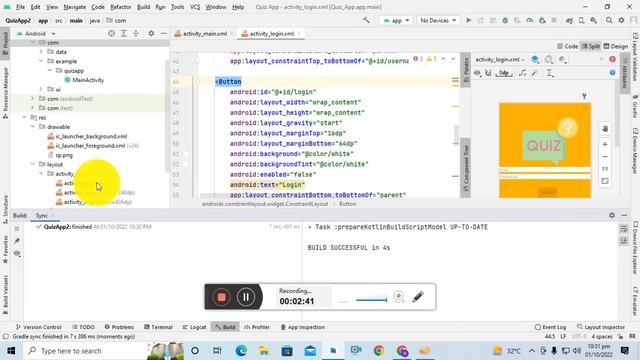640x360 pixels.
Task: Open Google Chrome from taskbar
Action: point(379,351)
